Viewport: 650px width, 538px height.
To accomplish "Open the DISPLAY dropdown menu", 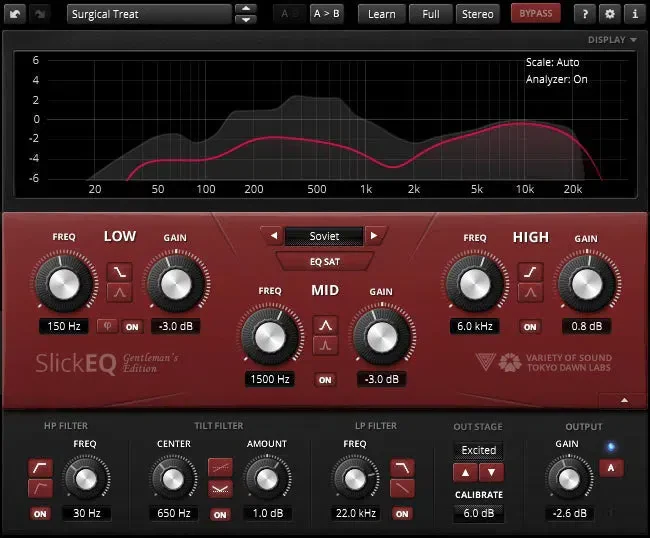I will tap(612, 40).
